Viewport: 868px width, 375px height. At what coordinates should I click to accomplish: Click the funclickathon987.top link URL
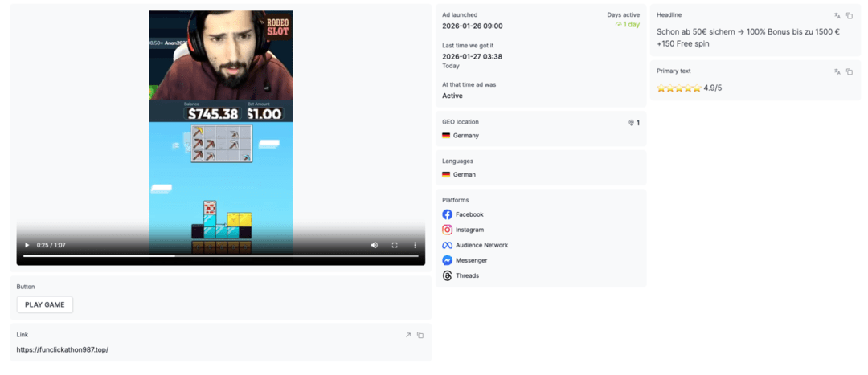point(63,349)
